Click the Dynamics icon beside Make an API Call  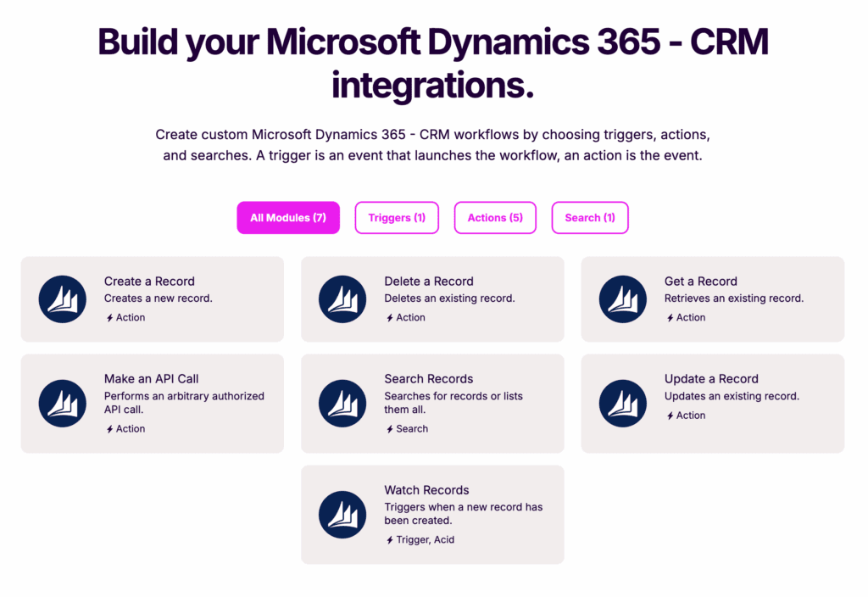(63, 404)
